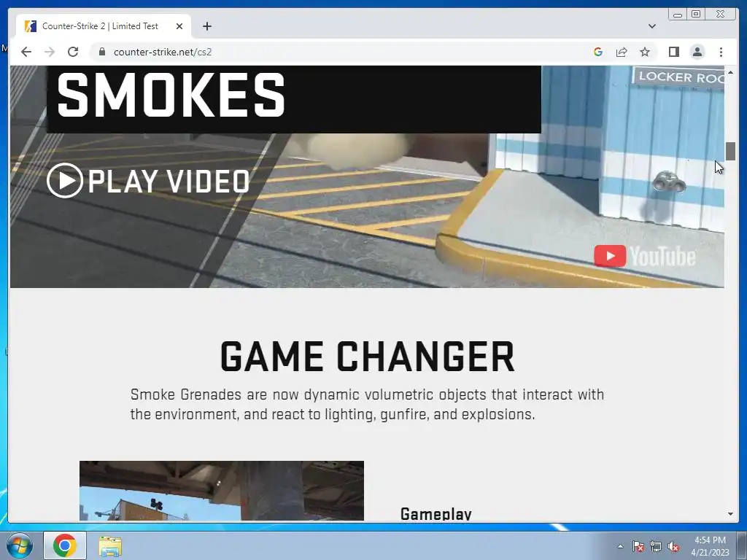The image size is (747, 560).
Task: Click the Smoke Grenades description paragraph
Action: 368,404
